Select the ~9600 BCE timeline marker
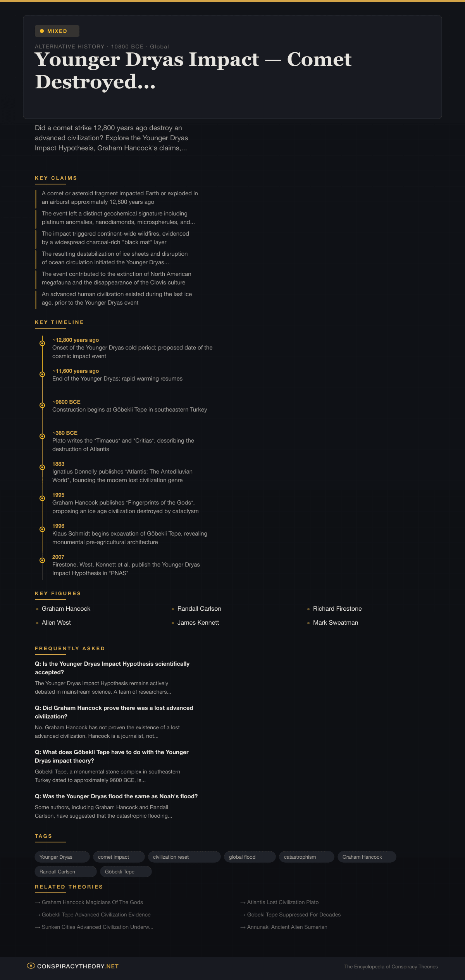The height and width of the screenshot is (980, 465). 42,405
